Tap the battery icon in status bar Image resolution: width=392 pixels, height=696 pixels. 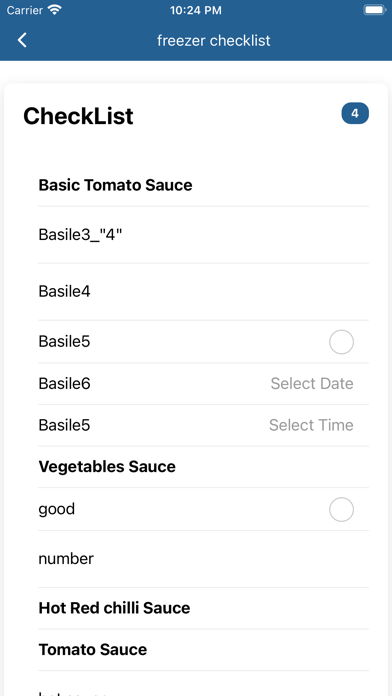pos(375,10)
